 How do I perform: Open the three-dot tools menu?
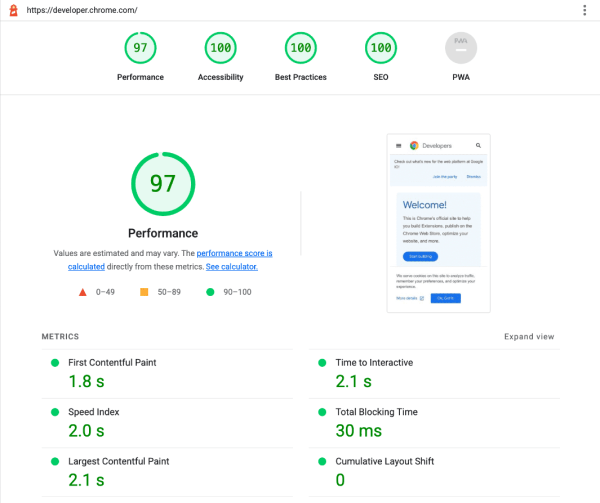tap(585, 10)
